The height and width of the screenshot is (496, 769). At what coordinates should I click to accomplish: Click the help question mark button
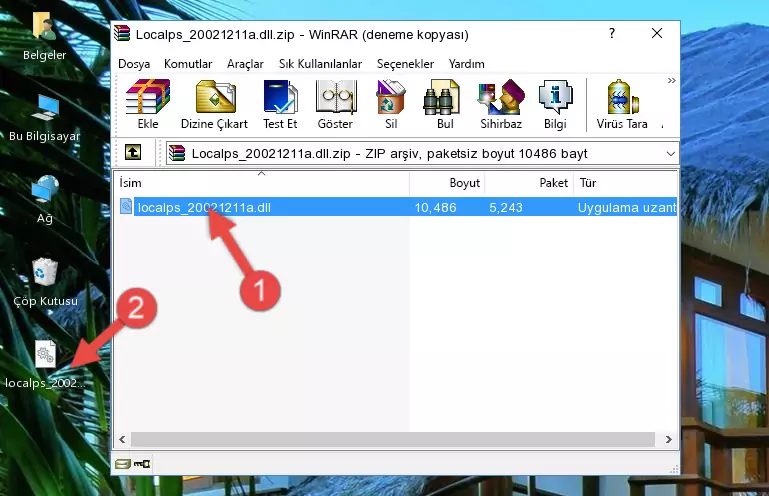(612, 33)
